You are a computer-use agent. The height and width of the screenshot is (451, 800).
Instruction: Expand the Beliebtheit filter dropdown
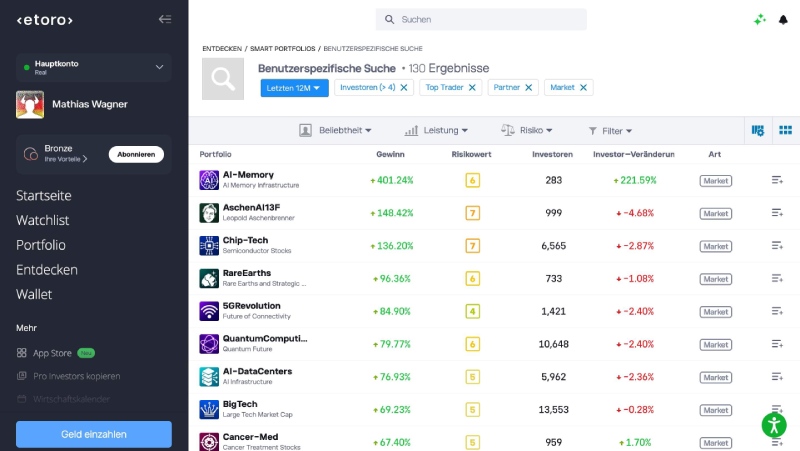pyautogui.click(x=335, y=131)
